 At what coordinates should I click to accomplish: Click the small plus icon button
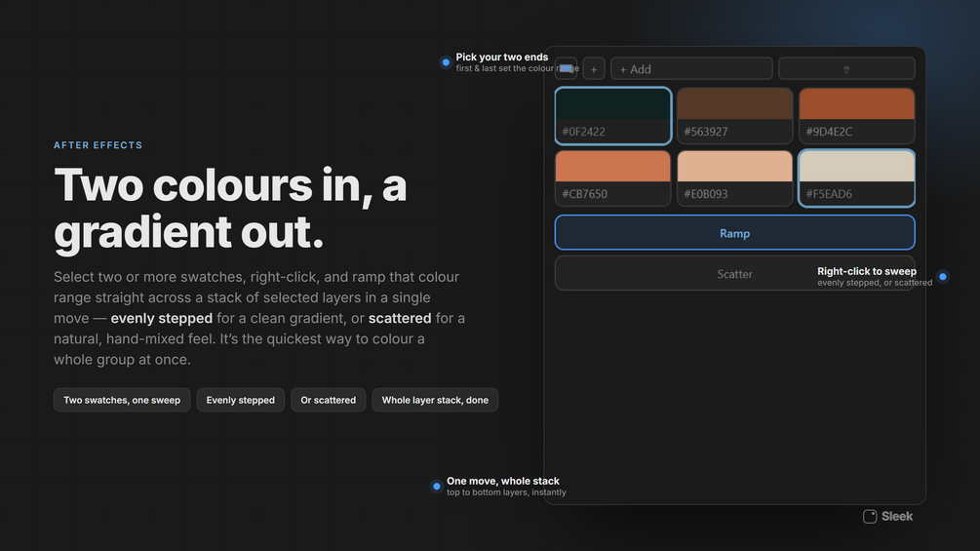click(x=594, y=68)
